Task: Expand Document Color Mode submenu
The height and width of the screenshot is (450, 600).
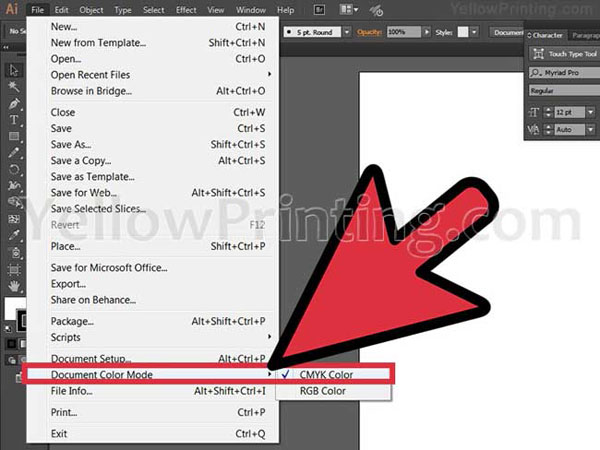Action: pos(269,374)
